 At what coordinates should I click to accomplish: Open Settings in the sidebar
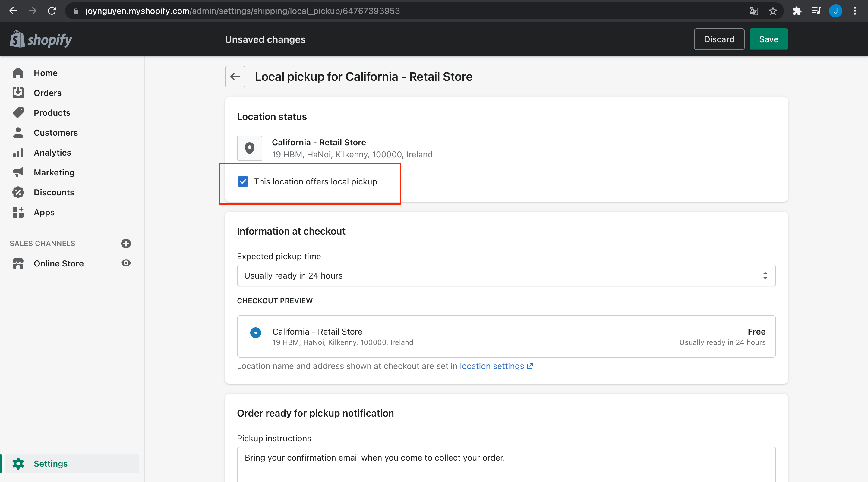[51, 464]
